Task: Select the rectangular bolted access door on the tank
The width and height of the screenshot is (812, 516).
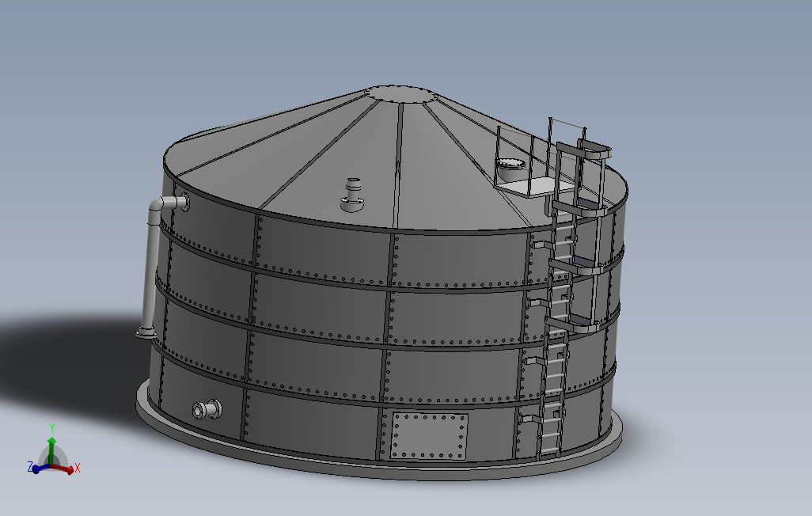Action: pyautogui.click(x=429, y=436)
